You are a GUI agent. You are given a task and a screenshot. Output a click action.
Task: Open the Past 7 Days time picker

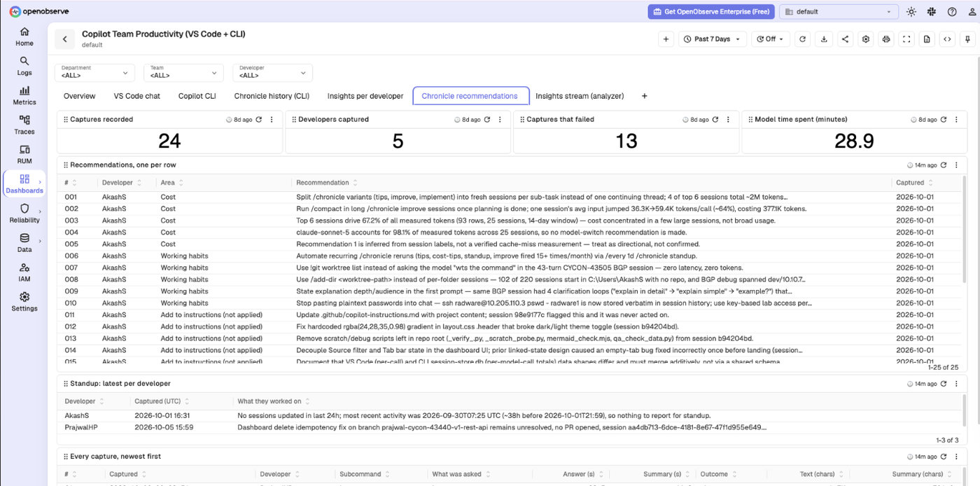point(713,39)
